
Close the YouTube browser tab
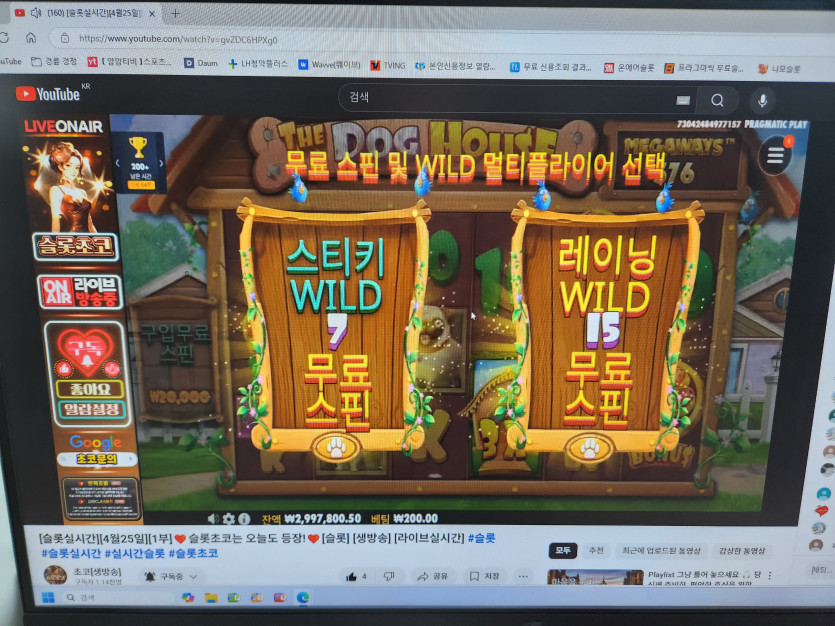pos(152,13)
